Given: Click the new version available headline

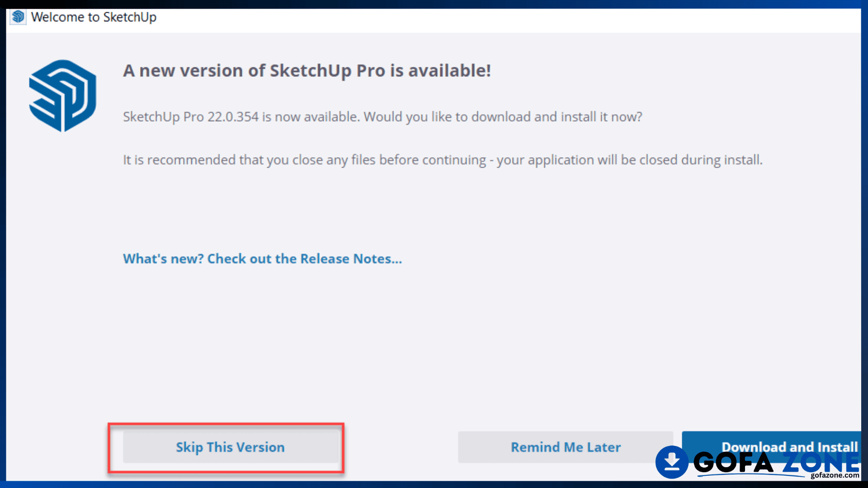Looking at the screenshot, I should (307, 70).
